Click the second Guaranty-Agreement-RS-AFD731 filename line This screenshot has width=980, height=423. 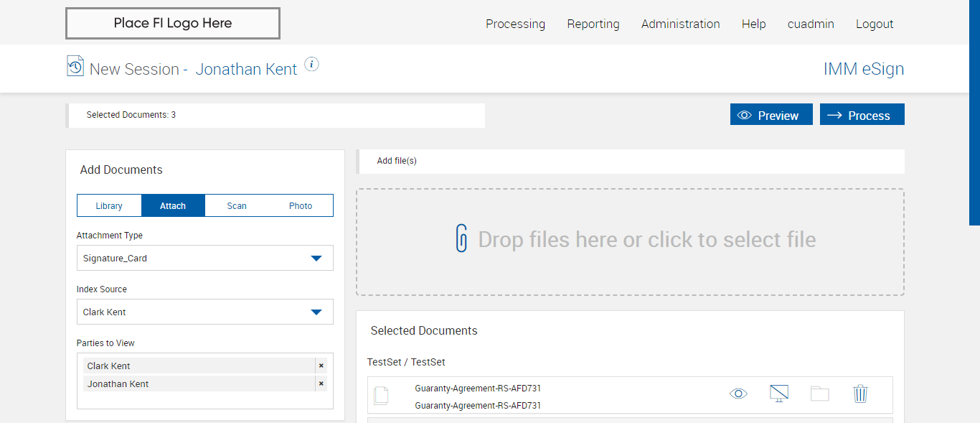478,406
